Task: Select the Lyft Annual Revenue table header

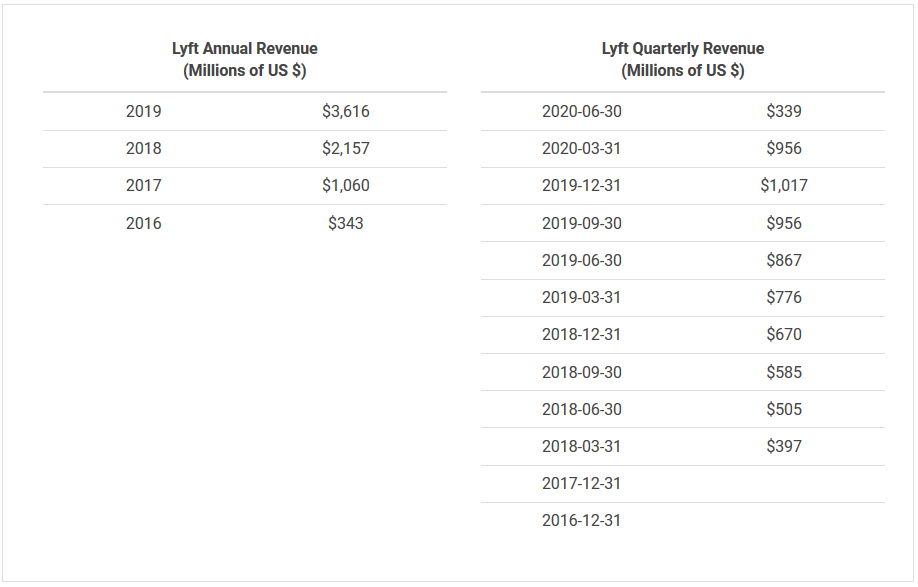Action: coord(245,59)
